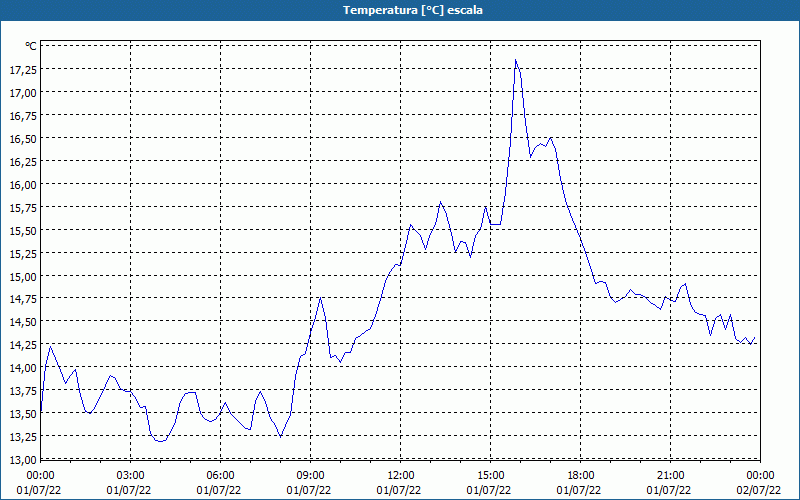Select the 03:00 time axis label

131,476
